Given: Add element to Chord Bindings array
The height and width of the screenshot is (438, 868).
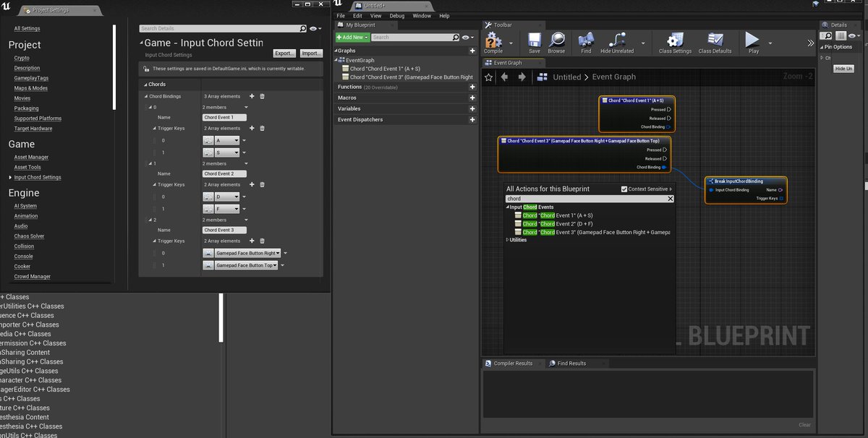Looking at the screenshot, I should tap(252, 96).
